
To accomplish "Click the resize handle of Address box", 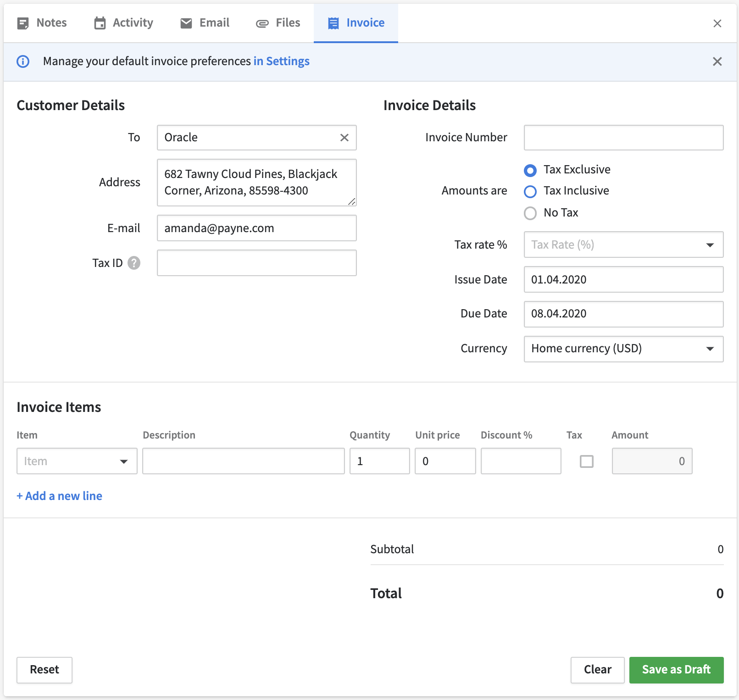I will pos(351,201).
